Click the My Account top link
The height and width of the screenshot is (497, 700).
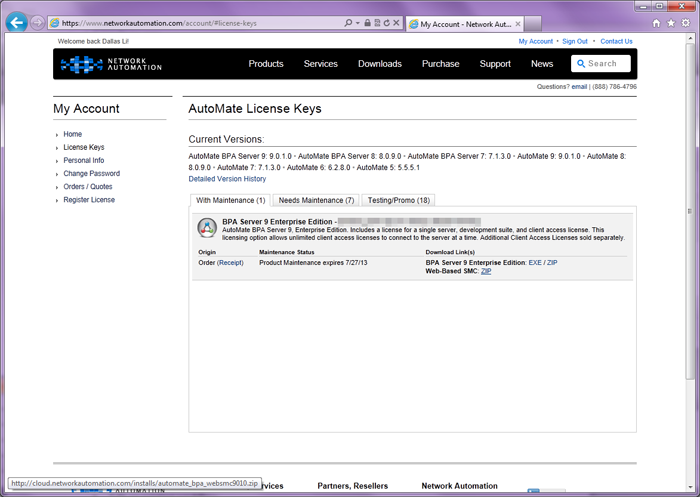coord(536,41)
